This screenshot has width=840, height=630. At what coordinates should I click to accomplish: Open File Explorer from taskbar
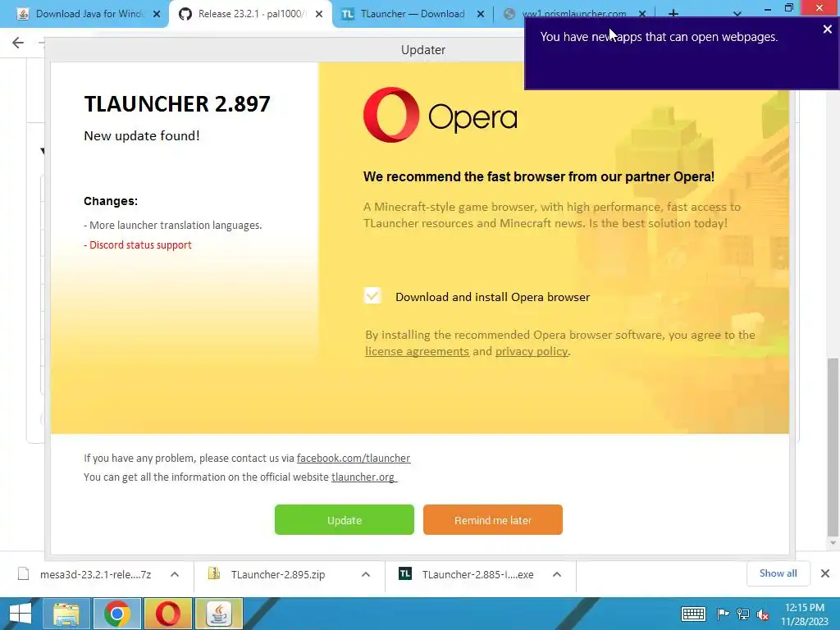(x=66, y=614)
